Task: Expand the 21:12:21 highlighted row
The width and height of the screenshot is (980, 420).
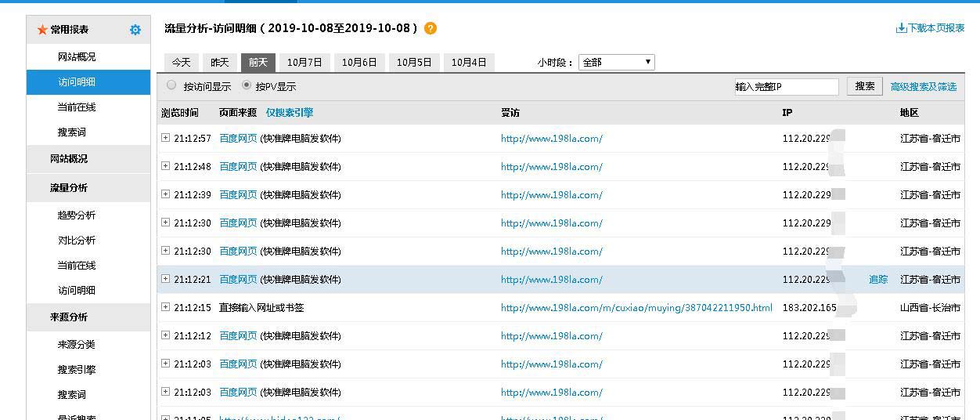Action: coord(165,279)
